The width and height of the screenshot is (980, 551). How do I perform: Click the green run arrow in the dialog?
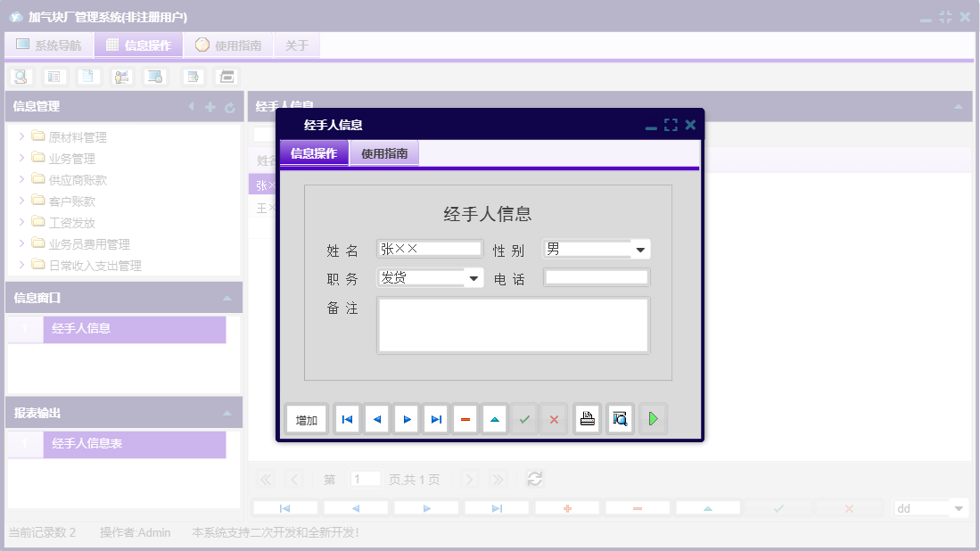[653, 419]
